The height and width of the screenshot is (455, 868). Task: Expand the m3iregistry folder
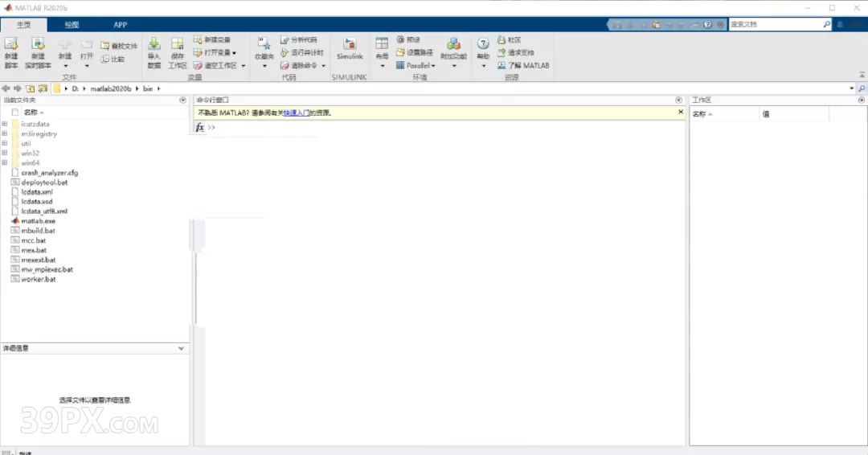(x=5, y=133)
